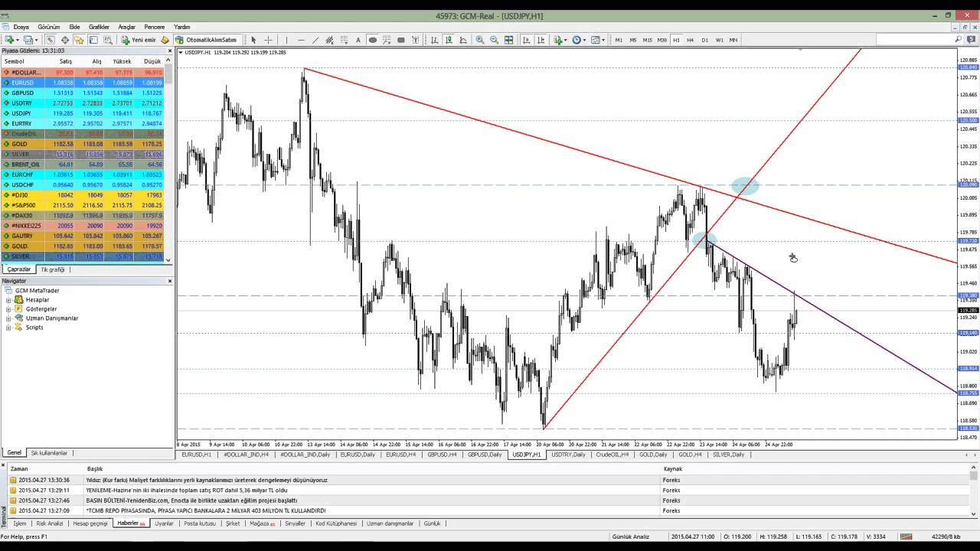Viewport: 980px width, 551px height.
Task: Expand the Göstergeler tree node
Action: tap(8, 309)
